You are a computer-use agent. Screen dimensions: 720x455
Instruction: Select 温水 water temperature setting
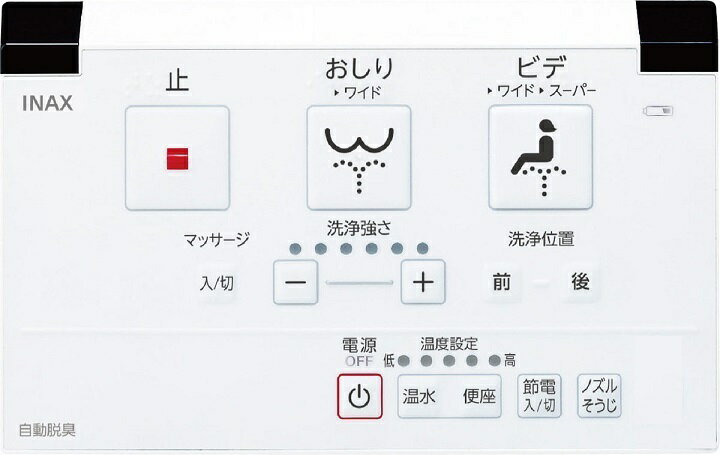(x=420, y=396)
